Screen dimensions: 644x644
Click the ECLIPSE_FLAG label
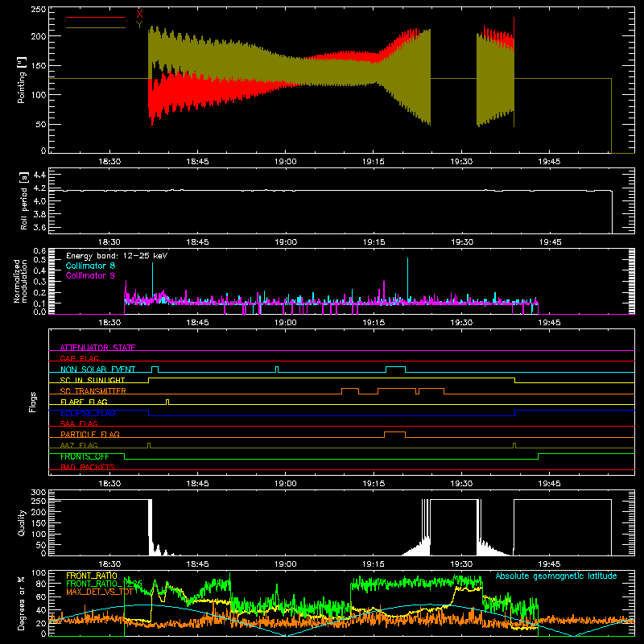point(88,413)
